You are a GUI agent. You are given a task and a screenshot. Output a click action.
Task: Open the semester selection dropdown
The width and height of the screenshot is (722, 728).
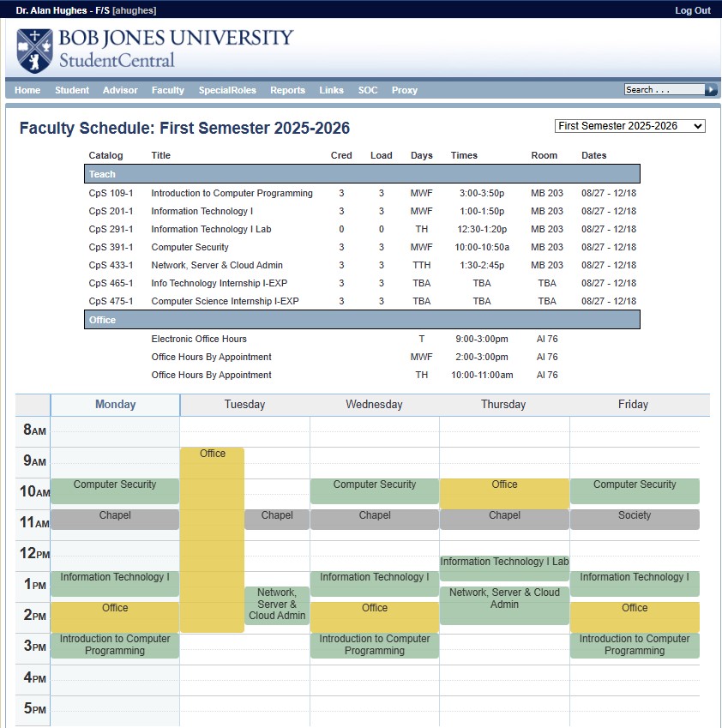tap(630, 126)
